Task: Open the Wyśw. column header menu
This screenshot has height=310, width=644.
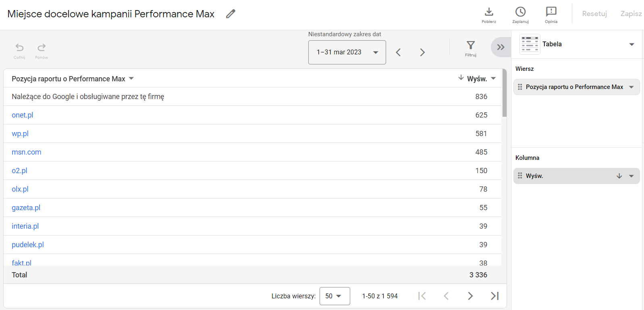Action: pos(493,79)
